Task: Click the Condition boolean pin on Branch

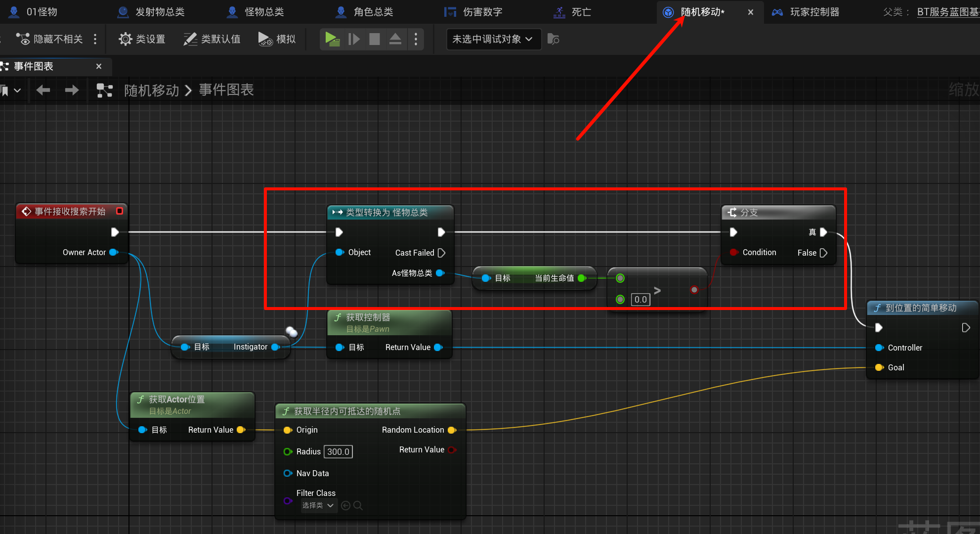Action: [x=733, y=253]
